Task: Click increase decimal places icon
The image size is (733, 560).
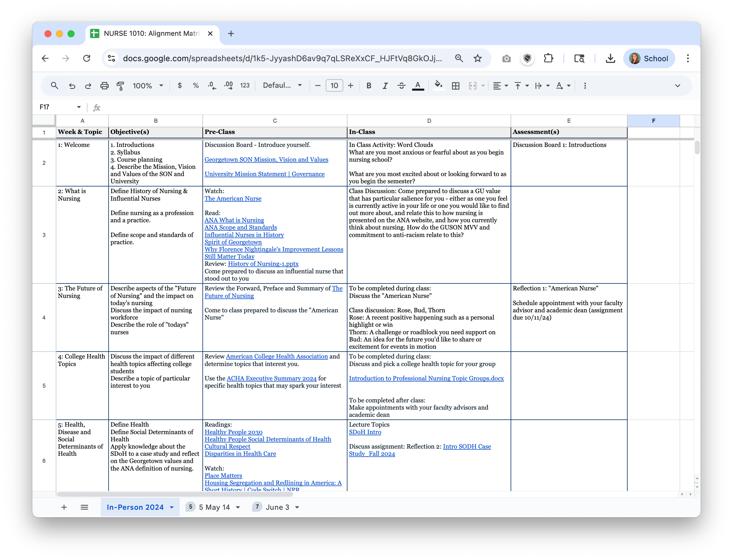Action: coord(228,86)
